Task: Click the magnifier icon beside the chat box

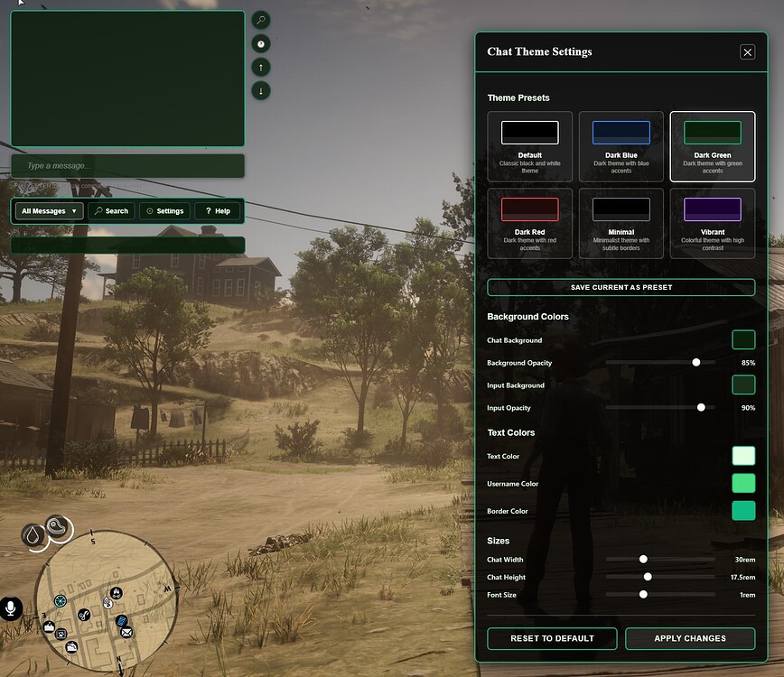Action: [260, 20]
